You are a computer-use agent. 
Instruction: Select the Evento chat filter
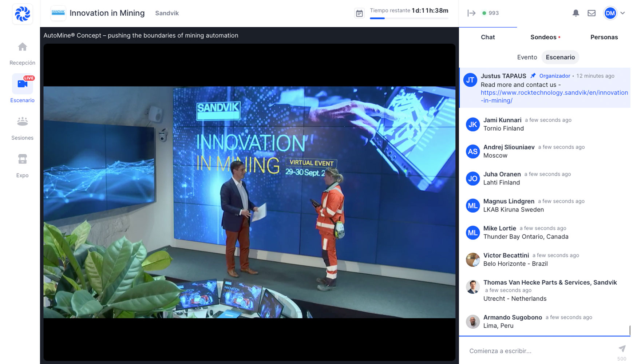pyautogui.click(x=527, y=57)
